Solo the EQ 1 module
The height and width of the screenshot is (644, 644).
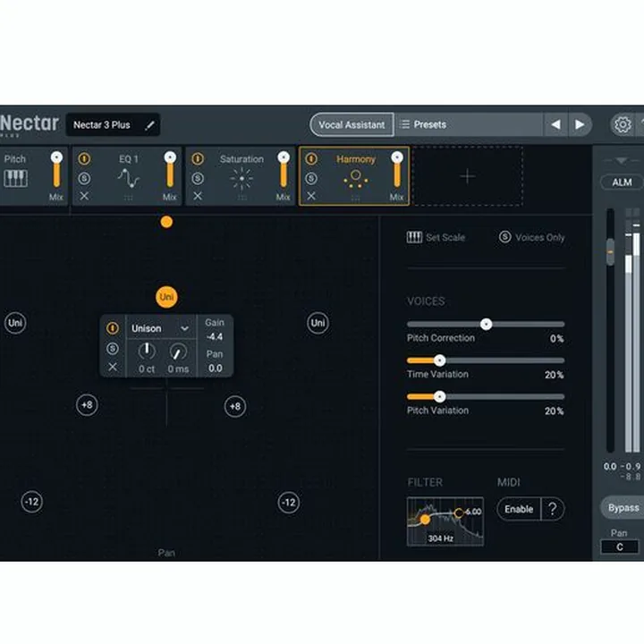[x=84, y=178]
